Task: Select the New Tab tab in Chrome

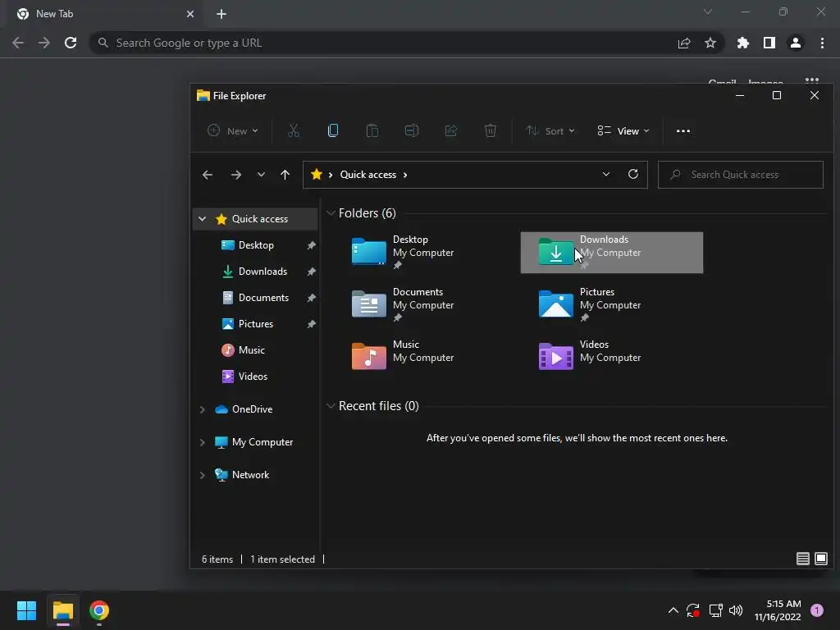Action: [x=106, y=14]
